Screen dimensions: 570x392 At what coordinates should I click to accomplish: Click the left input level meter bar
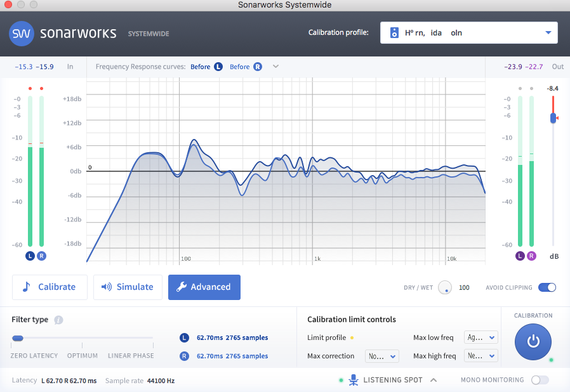30,171
